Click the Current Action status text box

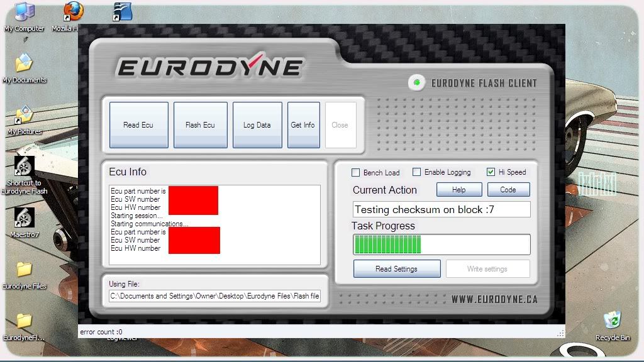coord(441,209)
